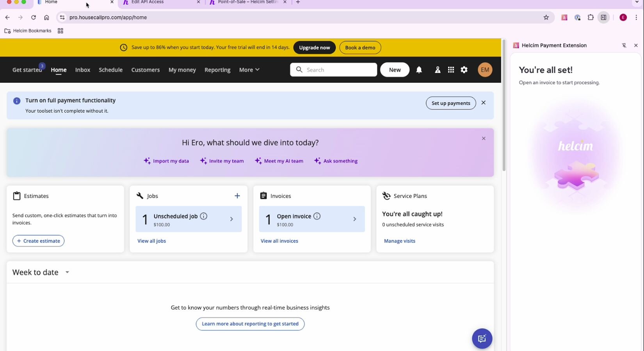Open the notifications bell
644x351 pixels.
coord(419,70)
